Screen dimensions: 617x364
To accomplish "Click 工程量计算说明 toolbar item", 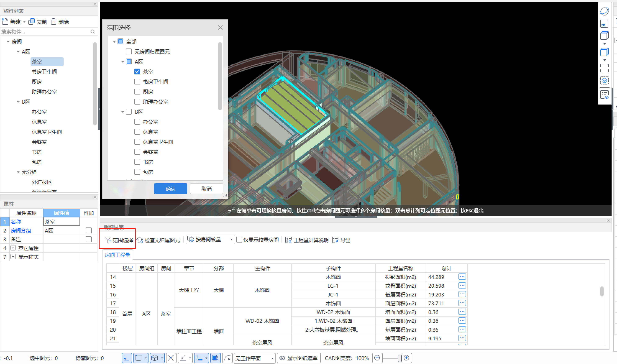I will coord(307,240).
